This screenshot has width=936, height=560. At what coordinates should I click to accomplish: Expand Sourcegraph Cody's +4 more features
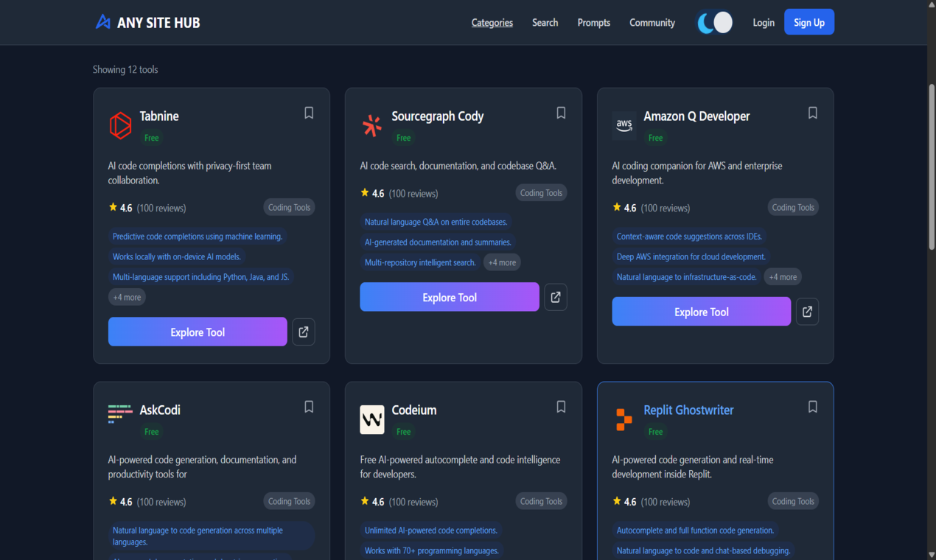tap(501, 262)
